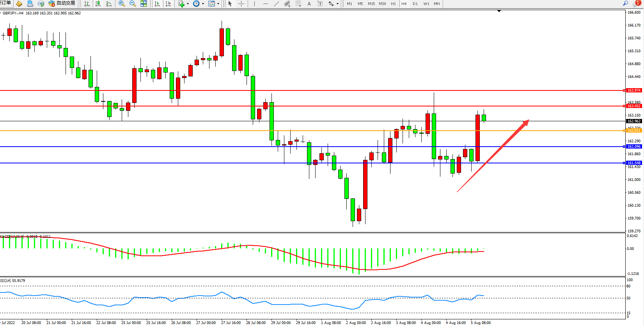Select the MN monthly timeframe button
Viewport: 644px width, 326px height.
click(x=437, y=4)
